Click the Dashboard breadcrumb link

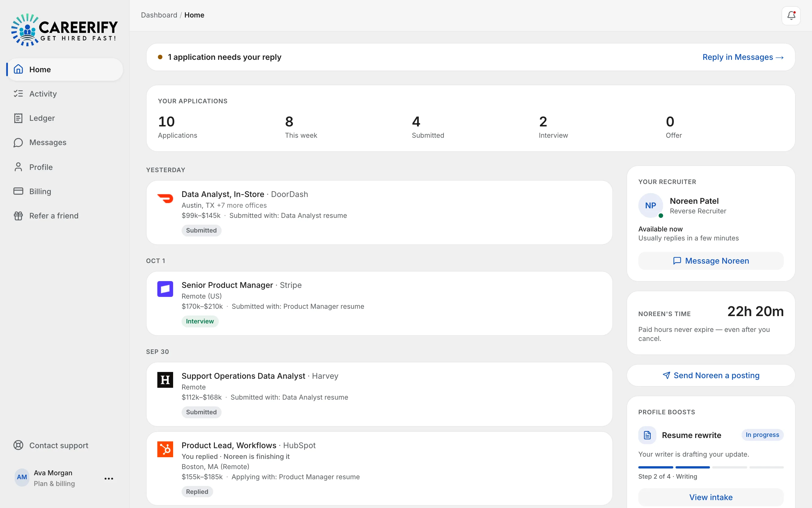[x=159, y=15]
